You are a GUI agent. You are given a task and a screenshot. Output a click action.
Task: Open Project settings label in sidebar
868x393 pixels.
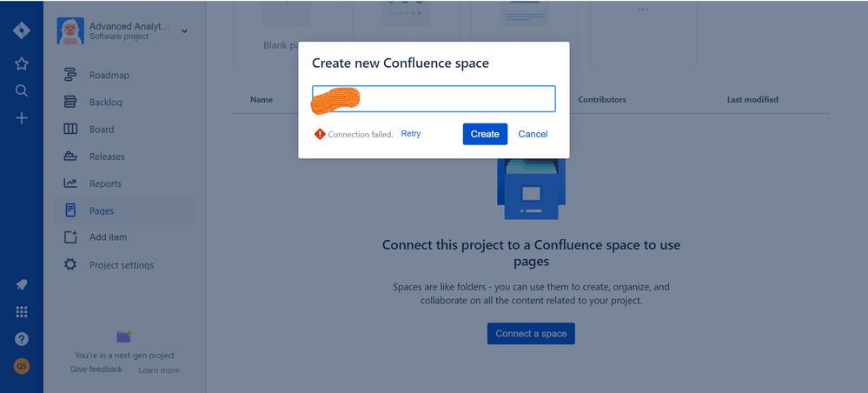point(122,265)
